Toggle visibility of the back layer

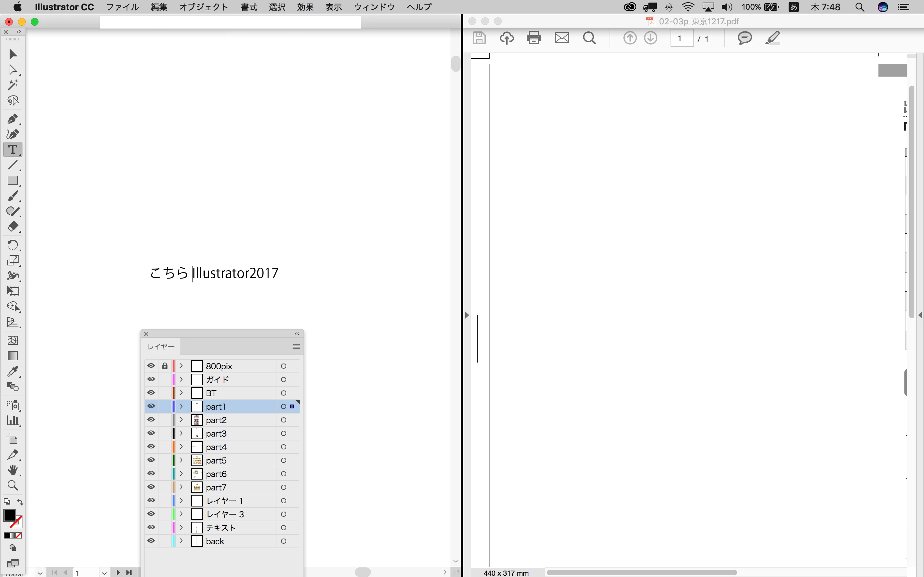(151, 541)
